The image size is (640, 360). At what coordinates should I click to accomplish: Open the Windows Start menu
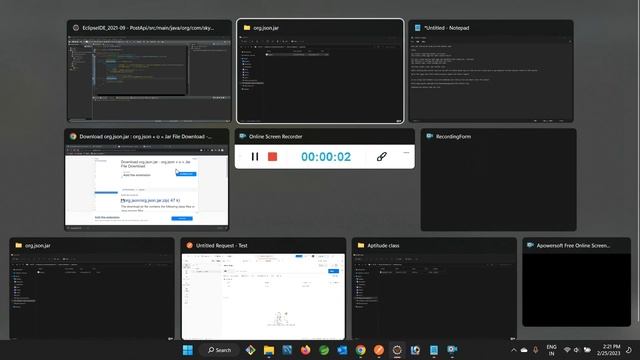(188, 350)
